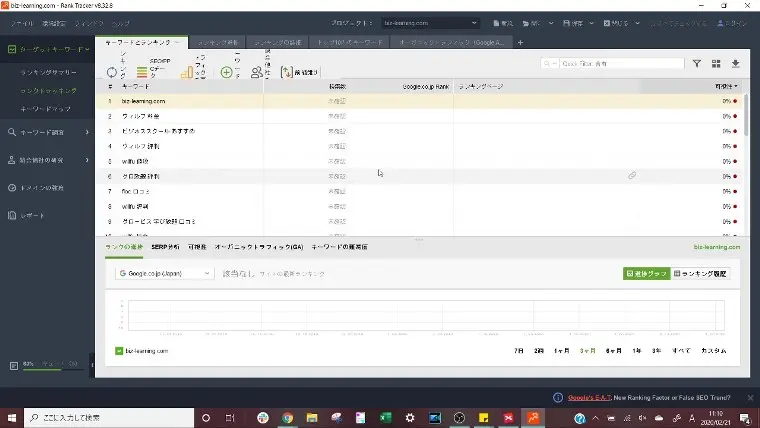Click the download export icon

(x=736, y=63)
